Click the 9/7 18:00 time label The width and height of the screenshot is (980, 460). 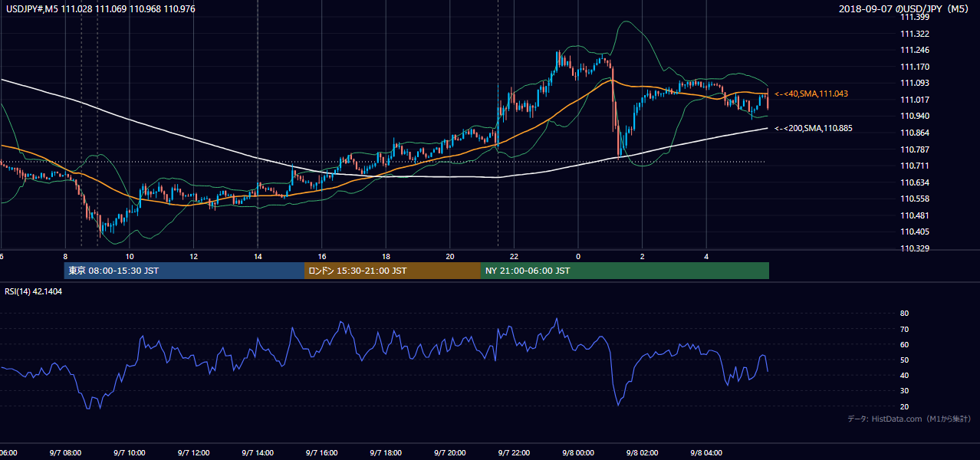(x=386, y=452)
